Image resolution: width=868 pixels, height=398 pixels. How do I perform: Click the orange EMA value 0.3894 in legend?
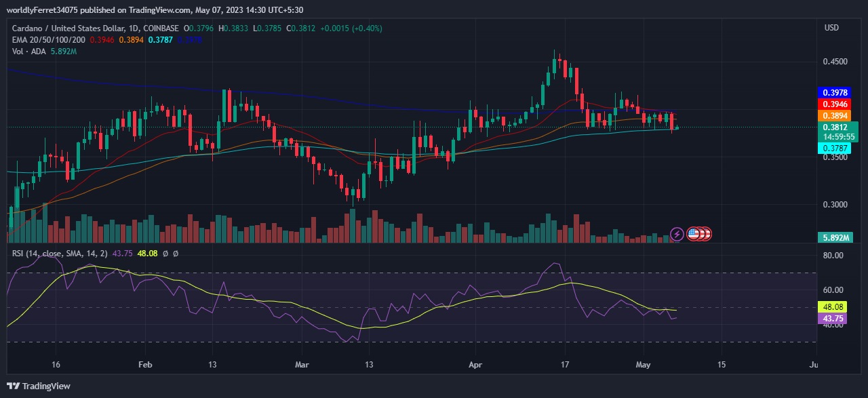[x=130, y=40]
